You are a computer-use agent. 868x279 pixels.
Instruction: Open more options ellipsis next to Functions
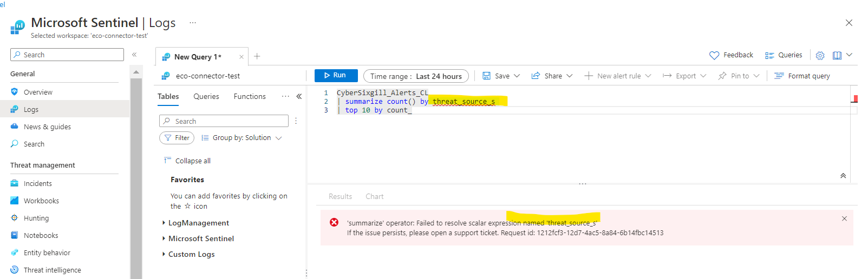(x=285, y=96)
